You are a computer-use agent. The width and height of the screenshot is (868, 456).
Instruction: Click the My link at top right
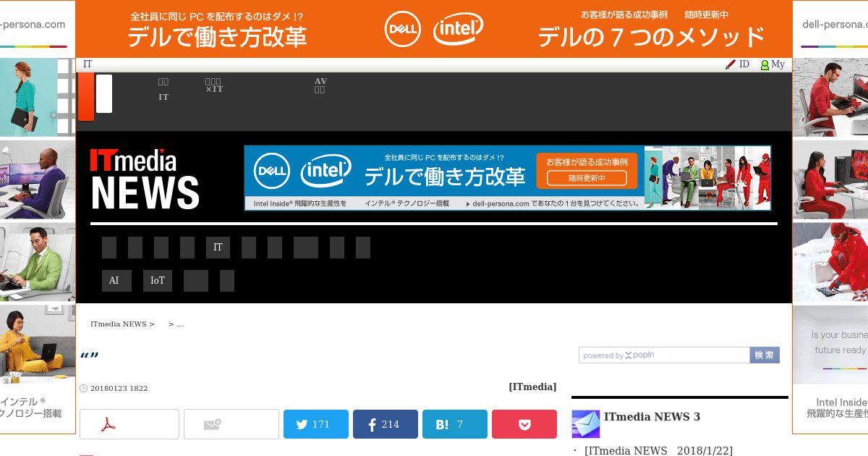778,64
